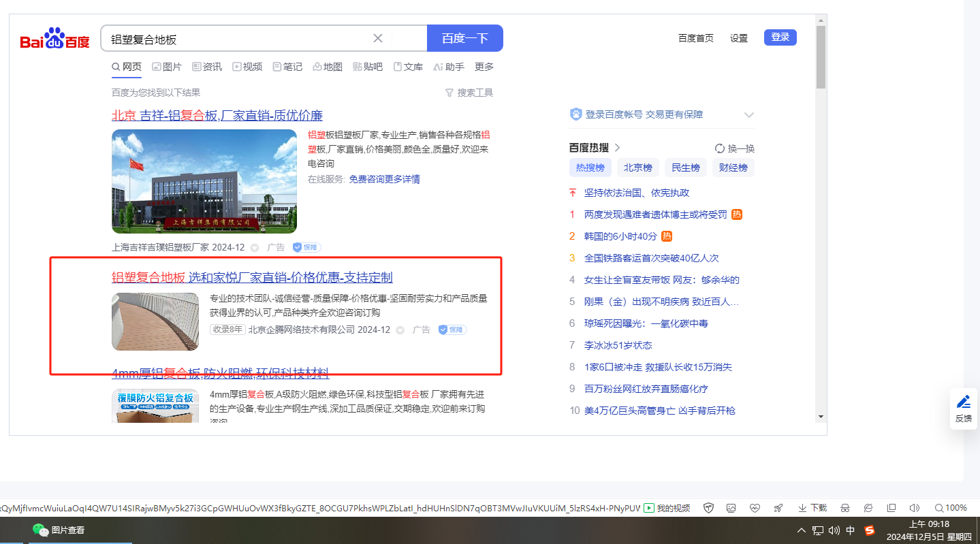Open the 反馈 feedback pencil icon
The width and height of the screenshot is (980, 544).
click(x=963, y=402)
